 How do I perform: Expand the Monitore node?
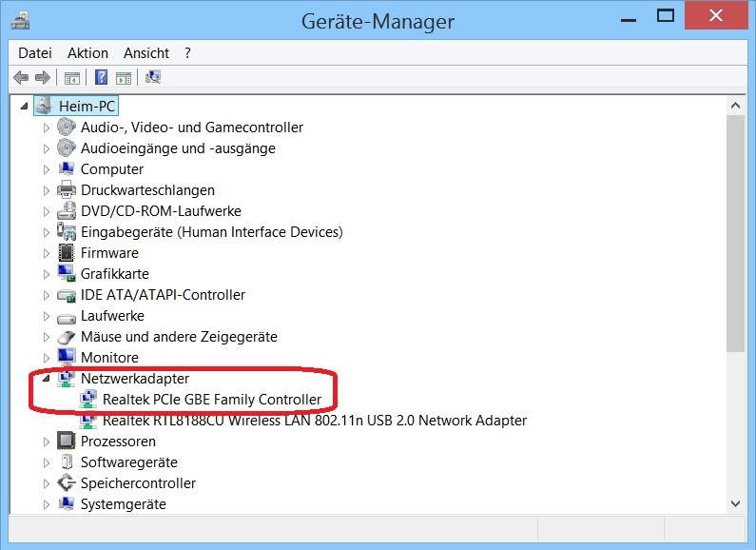pos(47,358)
